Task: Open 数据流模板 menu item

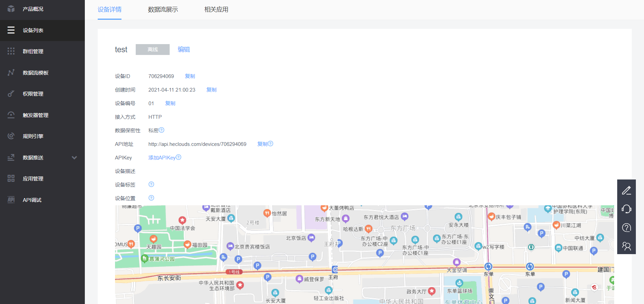Action: coord(42,73)
